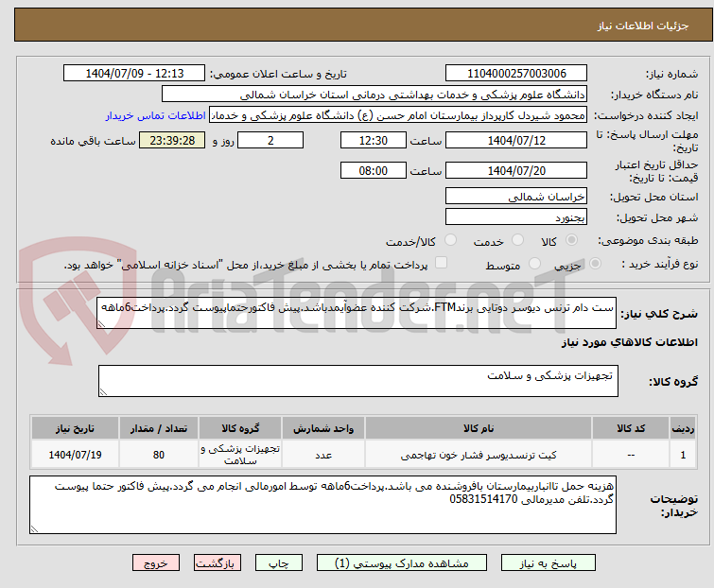Click the need date cell 1404/07/19
Image resolution: width=714 pixels, height=588 pixels.
(75, 455)
